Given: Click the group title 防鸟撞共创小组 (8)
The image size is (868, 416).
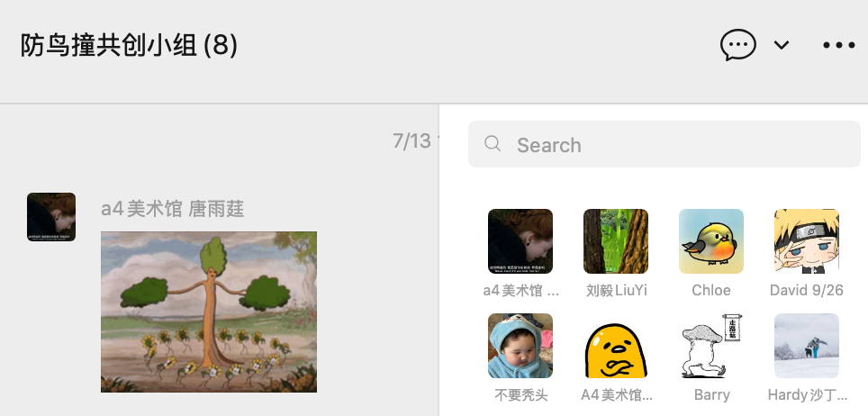Looking at the screenshot, I should coord(129,45).
